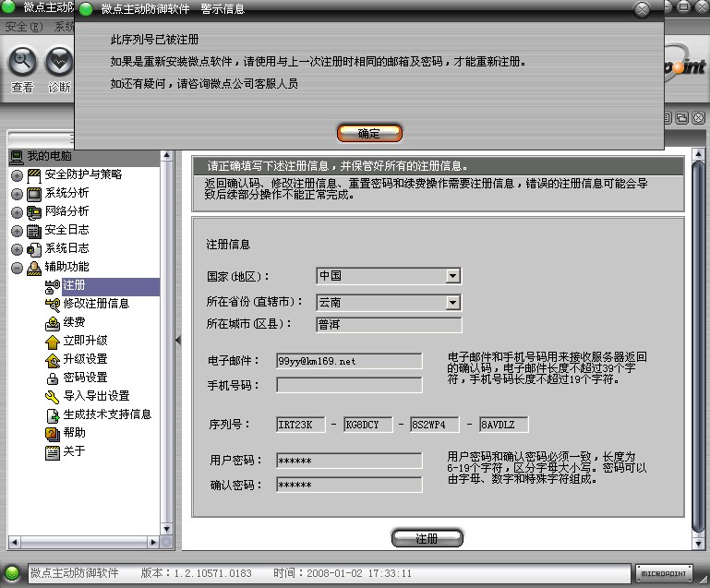Click tree panel vertical scrollbar up arrow
Image resolution: width=710 pixels, height=588 pixels.
click(x=166, y=156)
